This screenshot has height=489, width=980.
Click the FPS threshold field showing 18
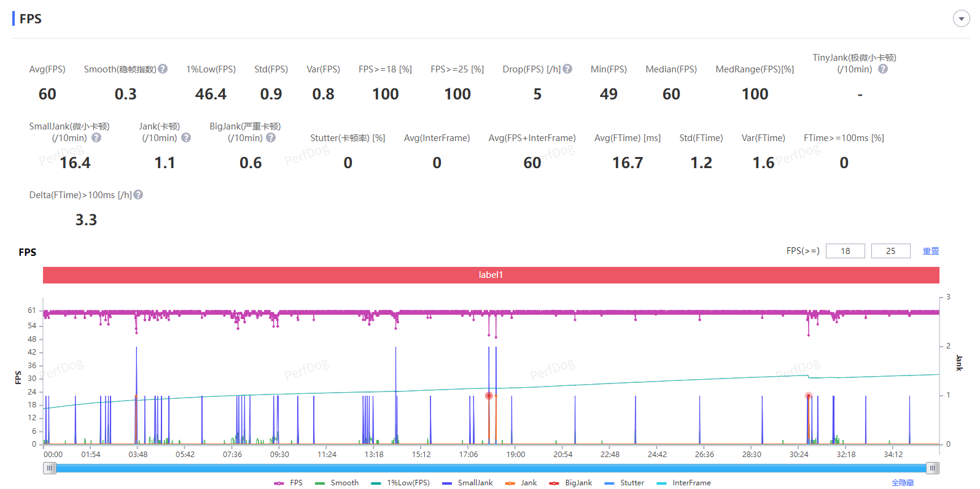point(845,251)
